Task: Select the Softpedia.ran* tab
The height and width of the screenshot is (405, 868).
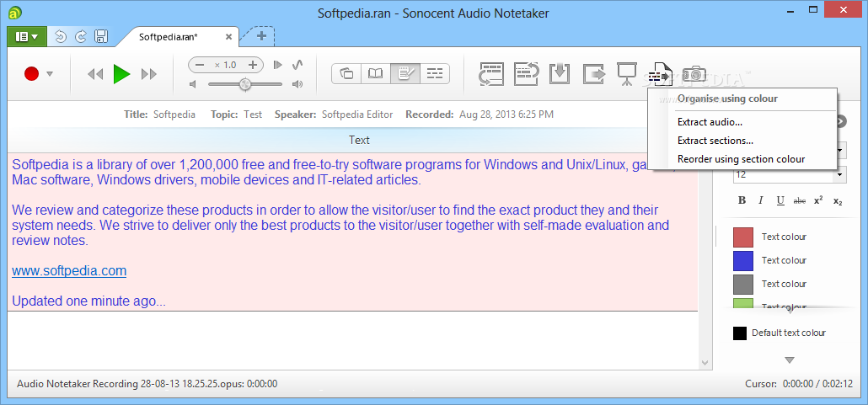Action: click(x=169, y=37)
